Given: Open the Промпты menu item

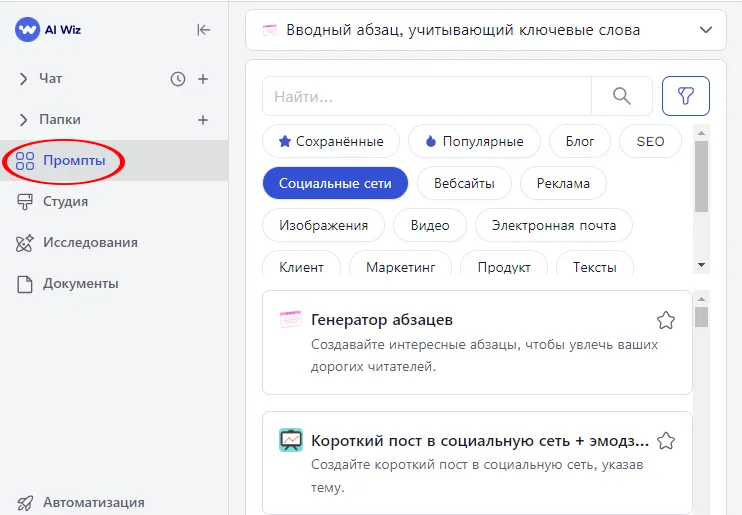Looking at the screenshot, I should [x=114, y=160].
